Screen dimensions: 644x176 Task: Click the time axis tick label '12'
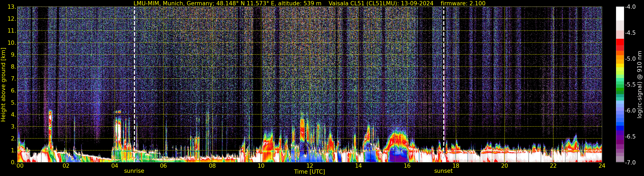[x=310, y=166]
